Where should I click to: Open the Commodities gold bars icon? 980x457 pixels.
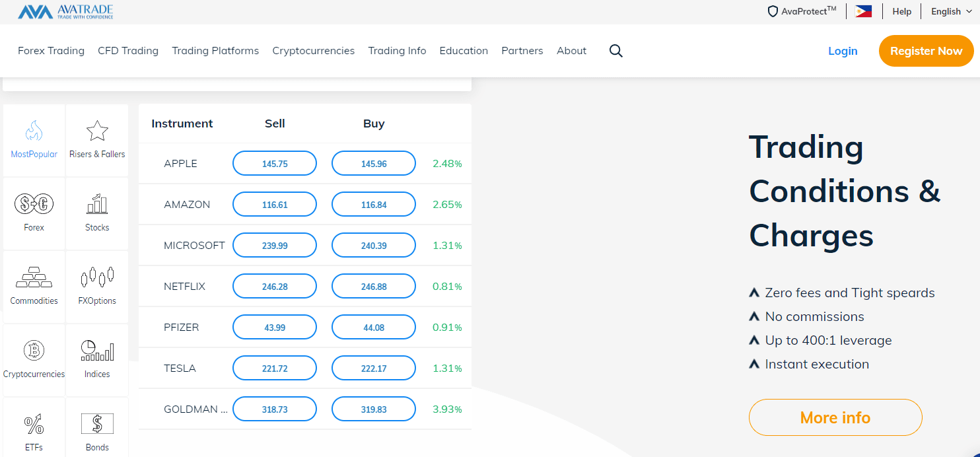34,277
